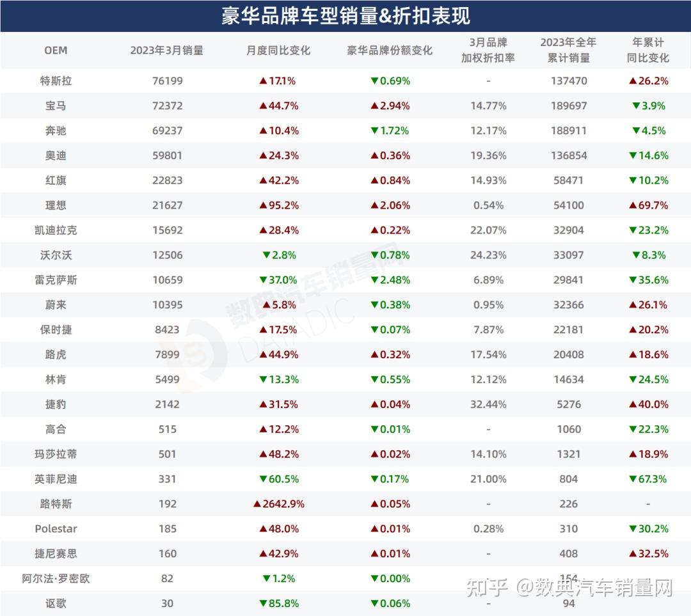Select 奔驰 discount rate 12.17%
691x616 pixels.
tap(488, 131)
